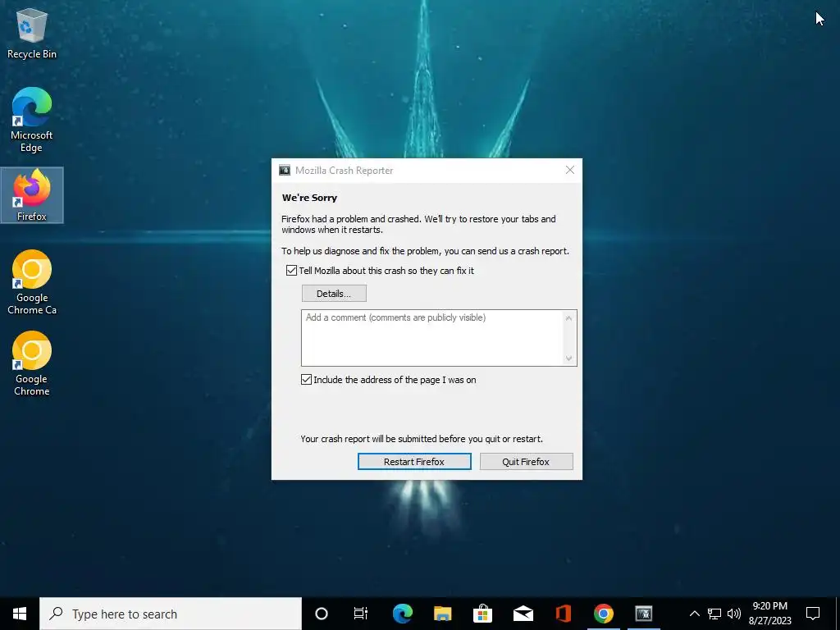Click the We're Sorry heading
This screenshot has width=840, height=630.
coord(309,198)
